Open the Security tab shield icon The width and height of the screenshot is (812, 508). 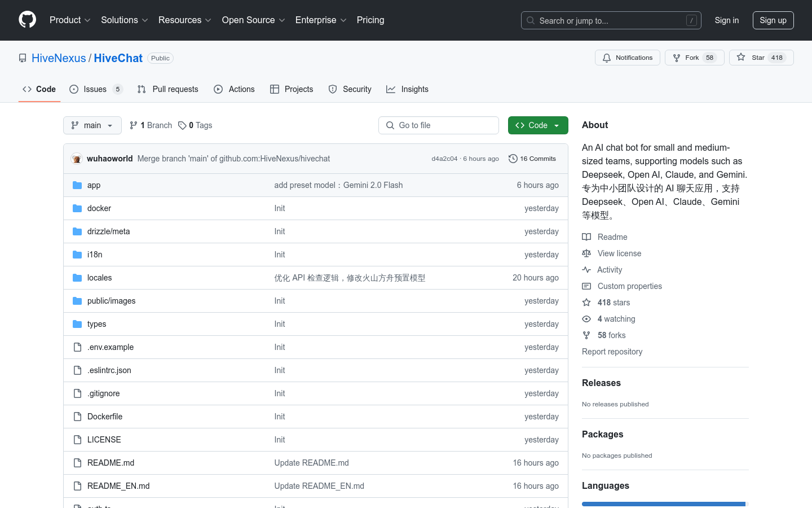click(333, 89)
